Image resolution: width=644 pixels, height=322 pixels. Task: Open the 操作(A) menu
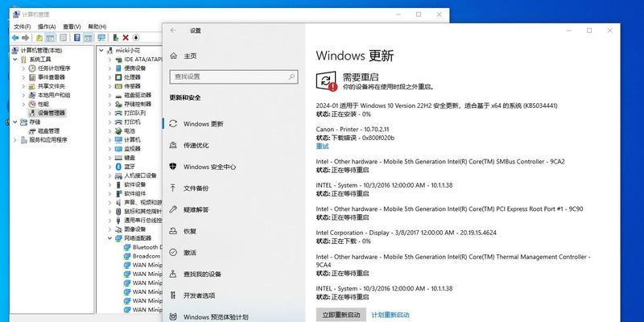[x=47, y=27]
